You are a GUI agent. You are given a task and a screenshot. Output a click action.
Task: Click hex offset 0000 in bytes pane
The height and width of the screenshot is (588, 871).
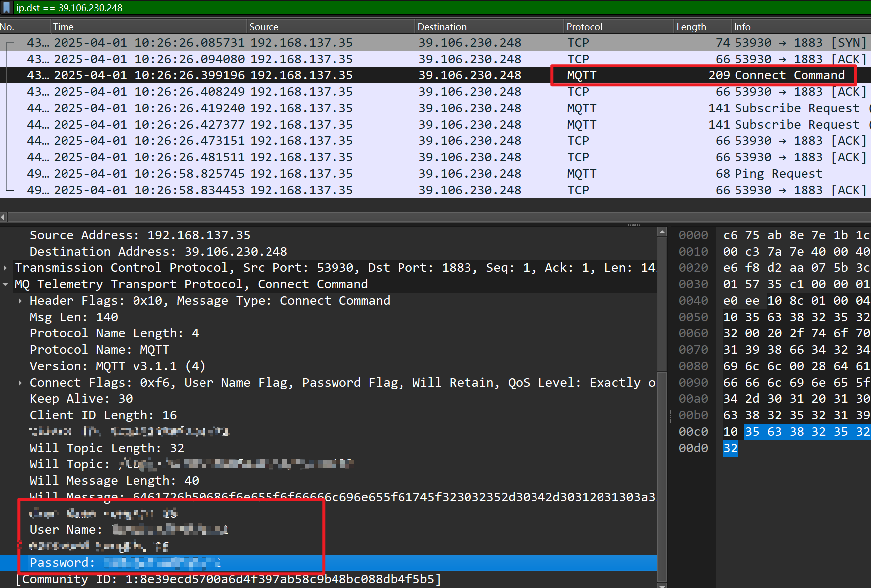click(693, 235)
